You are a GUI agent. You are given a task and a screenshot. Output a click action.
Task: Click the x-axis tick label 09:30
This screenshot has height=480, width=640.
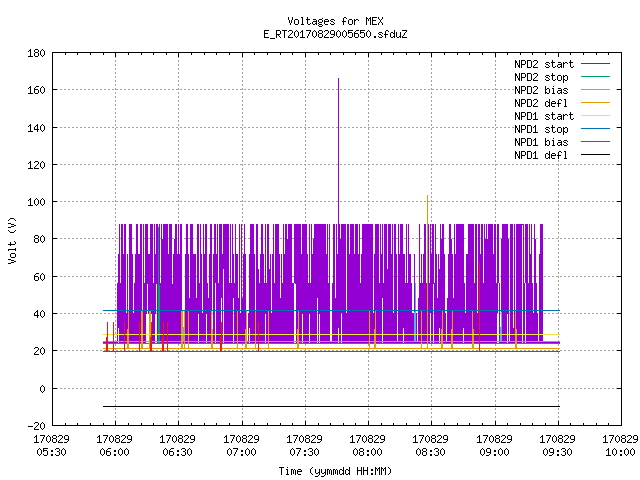click(557, 452)
